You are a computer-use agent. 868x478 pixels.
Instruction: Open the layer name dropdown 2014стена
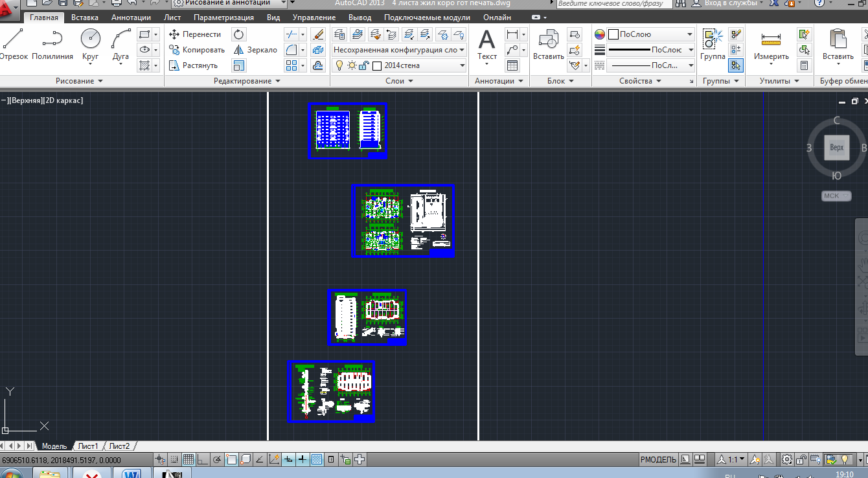coord(399,65)
